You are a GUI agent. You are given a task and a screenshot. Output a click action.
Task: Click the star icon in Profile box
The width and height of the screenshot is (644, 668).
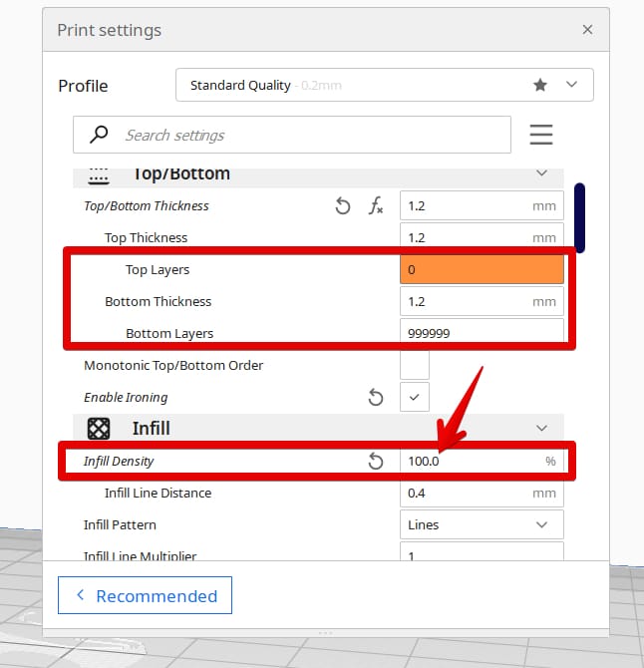[x=540, y=85]
